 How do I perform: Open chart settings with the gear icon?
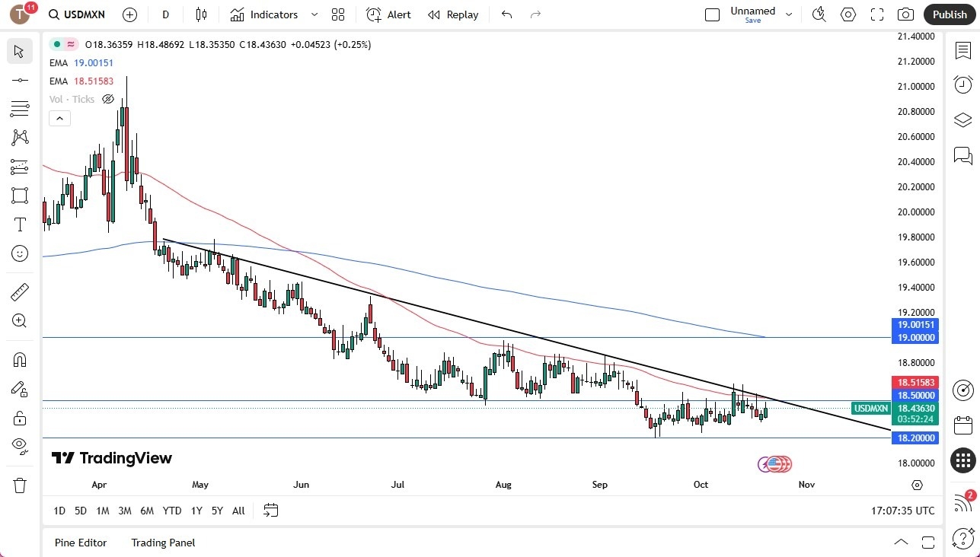tap(848, 14)
